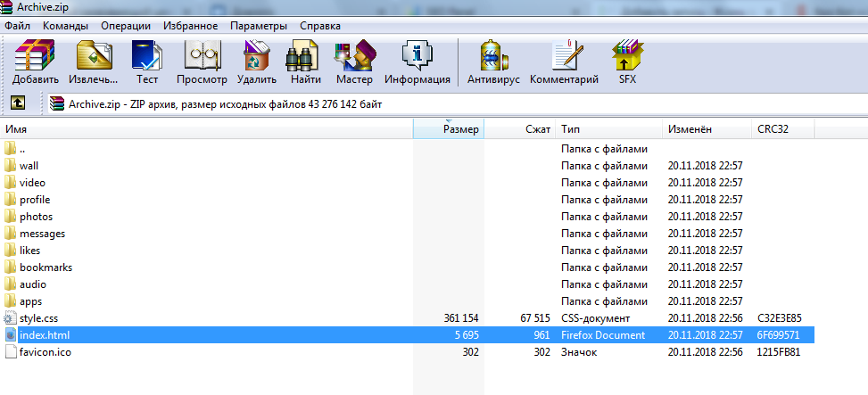Click the CSS-документ type cell
Viewport: 868px width, 395px height.
(596, 318)
